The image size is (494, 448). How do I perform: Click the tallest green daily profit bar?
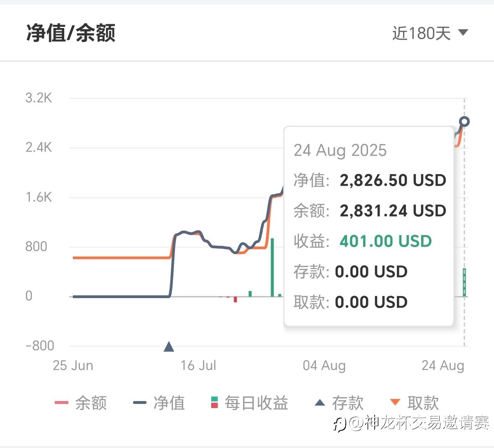tap(272, 267)
